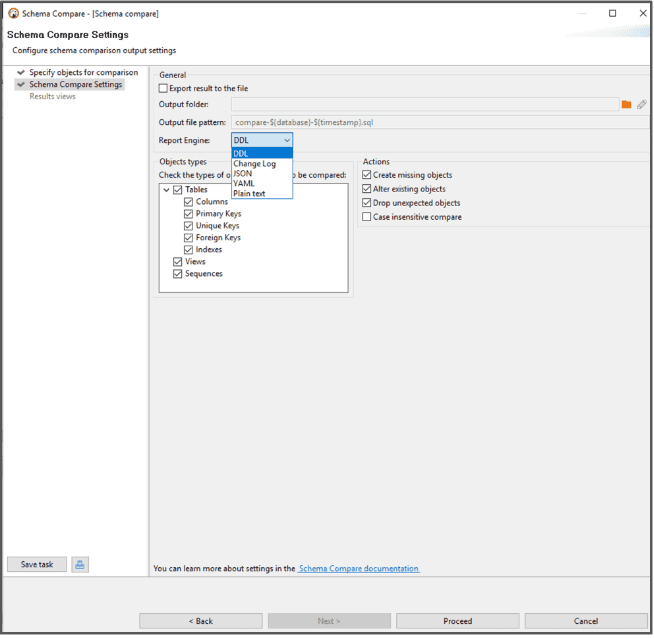
Task: Select Change Log from Report Engine list
Action: (x=255, y=164)
